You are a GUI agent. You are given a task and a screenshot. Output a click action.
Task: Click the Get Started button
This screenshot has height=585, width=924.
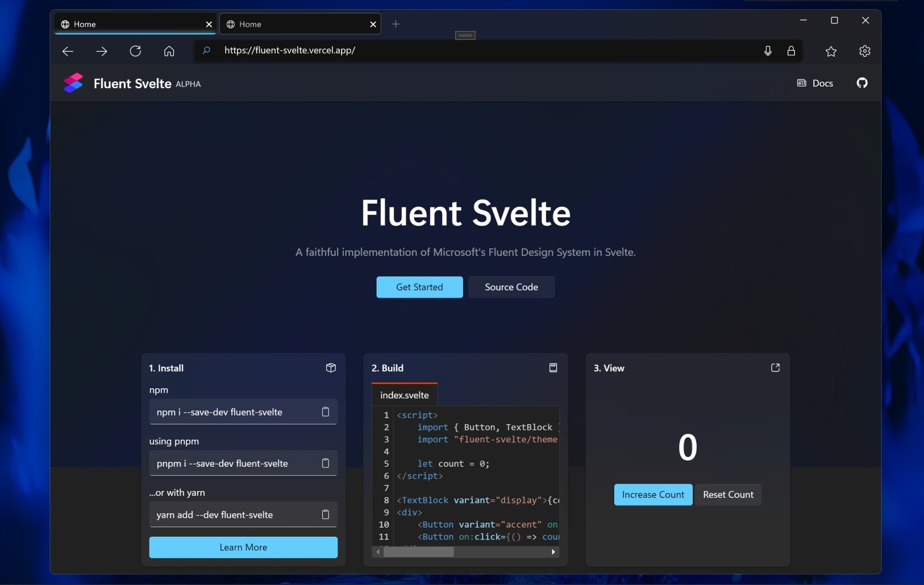point(419,287)
